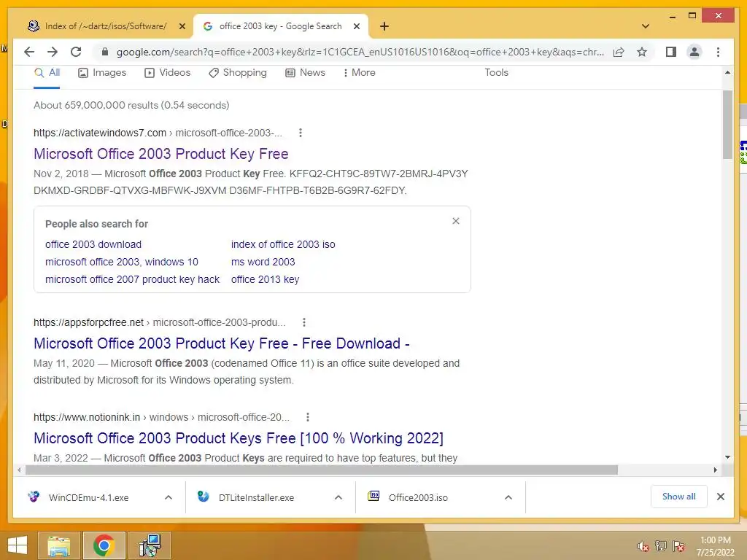Search for ms word 2003

(x=263, y=262)
